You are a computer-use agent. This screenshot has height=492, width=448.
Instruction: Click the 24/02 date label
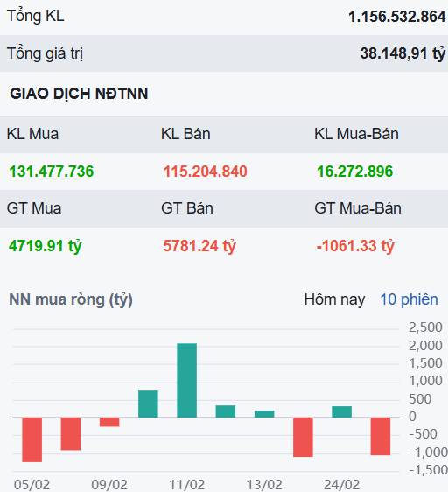pyautogui.click(x=341, y=485)
